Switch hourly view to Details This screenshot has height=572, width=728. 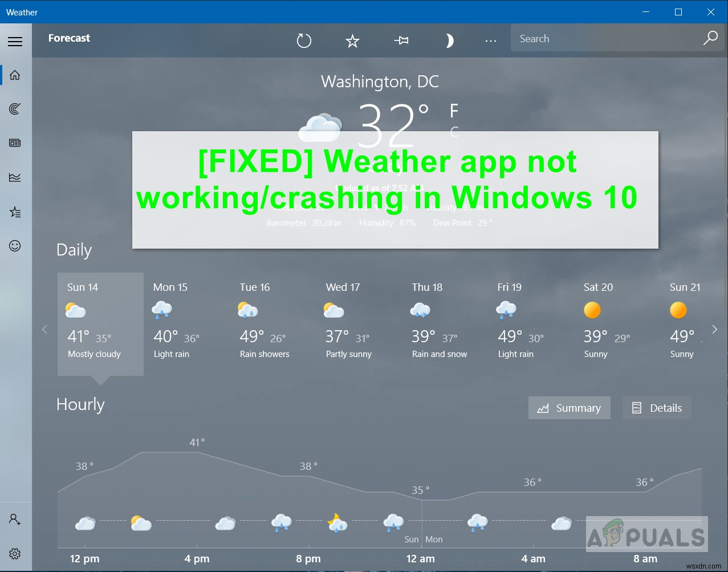[x=657, y=408]
